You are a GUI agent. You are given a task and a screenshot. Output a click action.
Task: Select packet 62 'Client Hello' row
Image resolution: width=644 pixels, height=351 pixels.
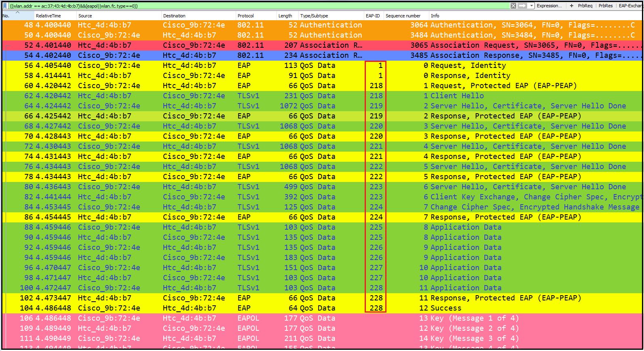pos(322,96)
